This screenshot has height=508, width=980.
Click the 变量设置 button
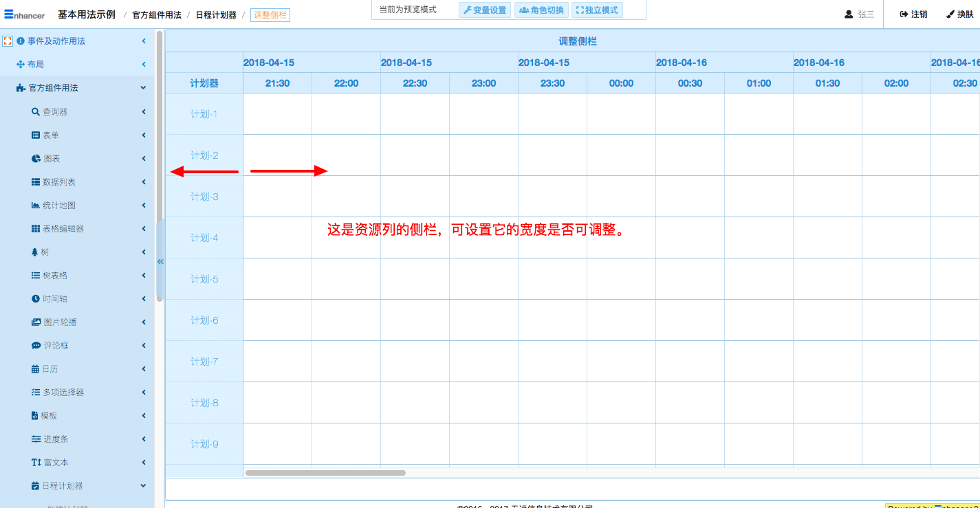point(485,10)
